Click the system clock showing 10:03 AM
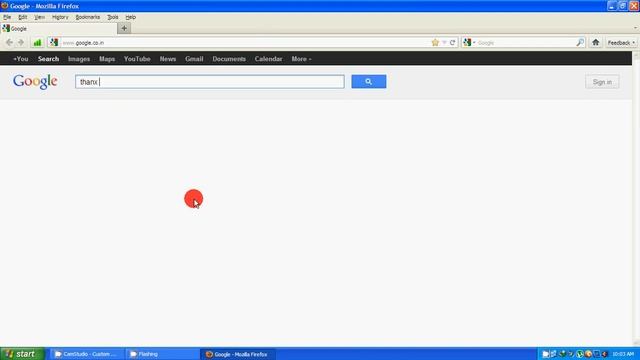The width and height of the screenshot is (640, 360). (623, 354)
